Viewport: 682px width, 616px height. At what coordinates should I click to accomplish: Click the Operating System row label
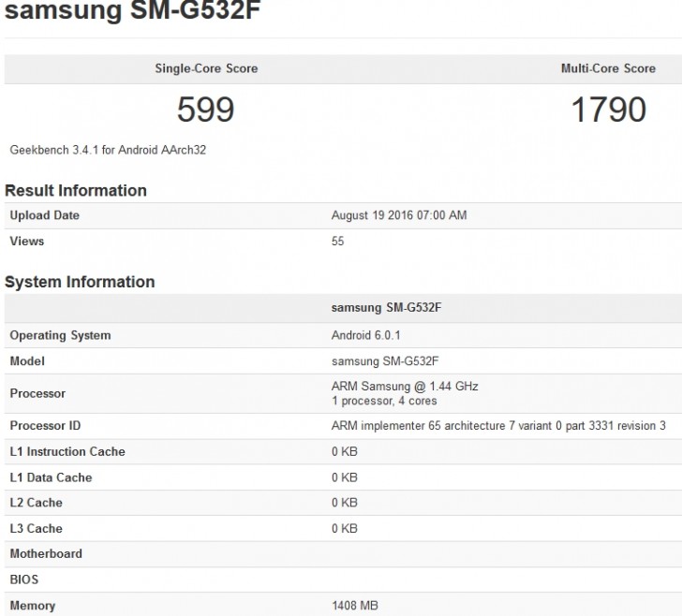[x=60, y=335]
